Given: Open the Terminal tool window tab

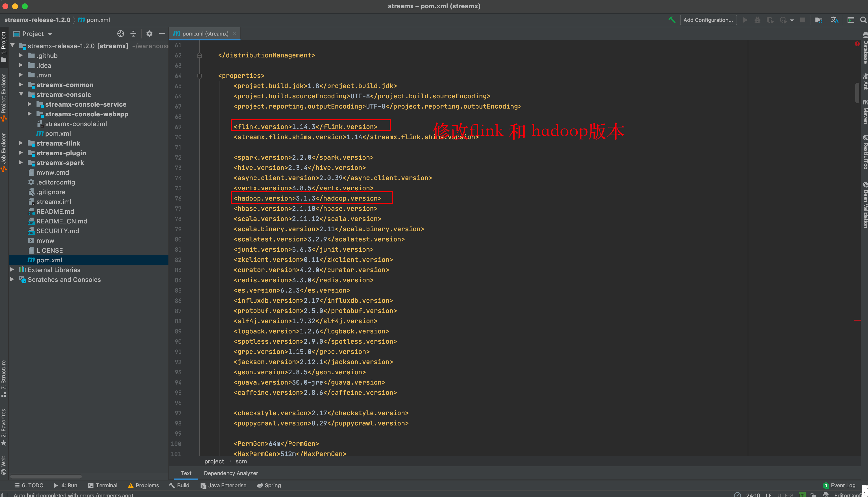Looking at the screenshot, I should (x=103, y=485).
